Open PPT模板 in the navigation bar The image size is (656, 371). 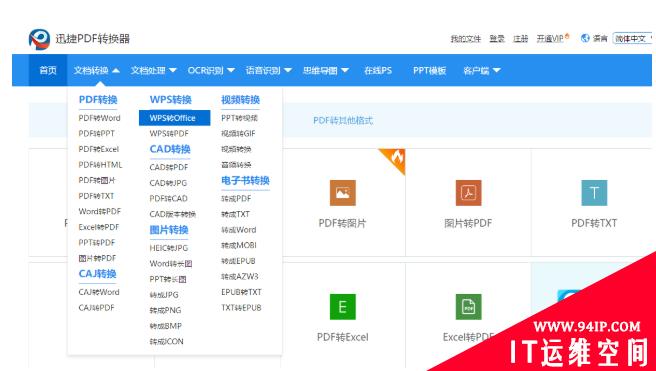coord(429,70)
